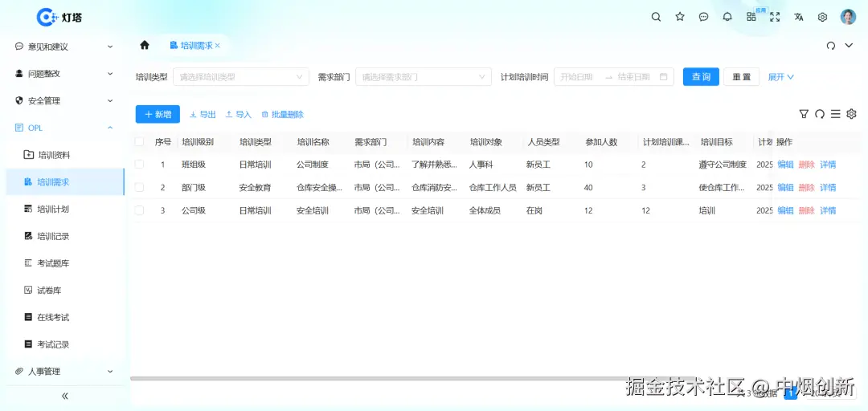Click the 灯塔 logo
Screen dimensions: 868x411
pyautogui.click(x=59, y=17)
